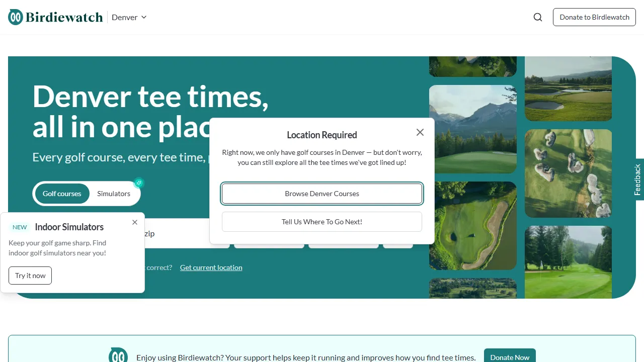Viewport: 644px width, 362px height.
Task: Click the Birdiewatch logo icon in the header
Action: click(15, 17)
